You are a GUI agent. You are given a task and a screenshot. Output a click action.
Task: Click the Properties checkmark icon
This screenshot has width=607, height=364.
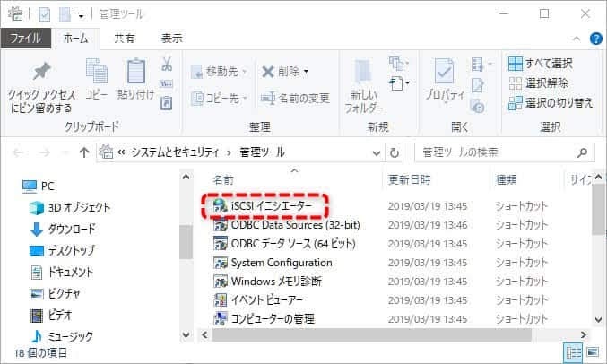(x=442, y=72)
